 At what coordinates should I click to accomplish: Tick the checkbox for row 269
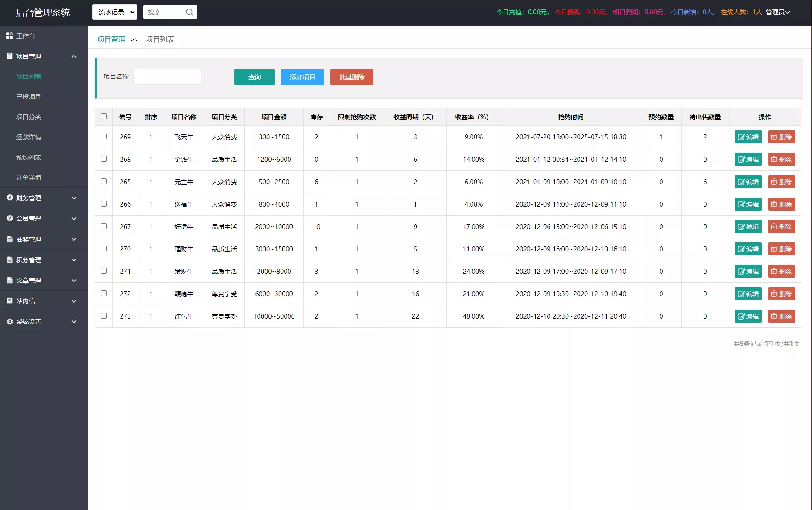pyautogui.click(x=104, y=137)
